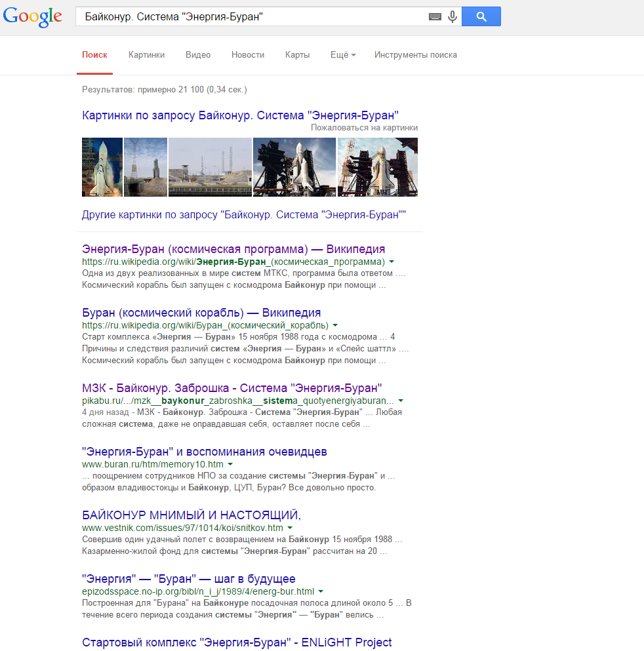Open first Buran rocket launch thumbnail
The width and height of the screenshot is (644, 651).
pos(102,167)
